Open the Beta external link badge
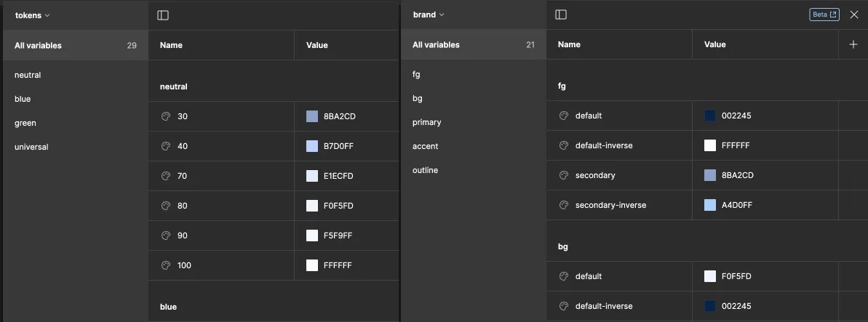Viewport: 868px width, 322px height. click(824, 15)
